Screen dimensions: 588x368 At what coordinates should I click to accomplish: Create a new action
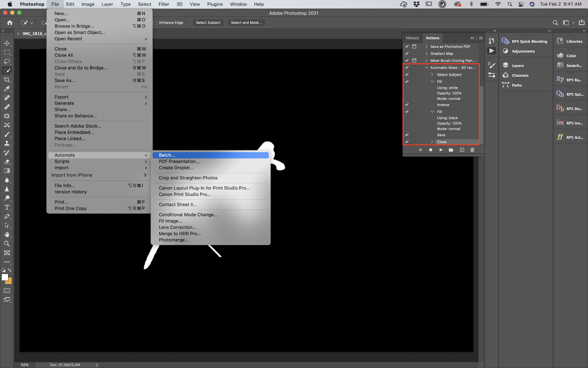(x=462, y=150)
